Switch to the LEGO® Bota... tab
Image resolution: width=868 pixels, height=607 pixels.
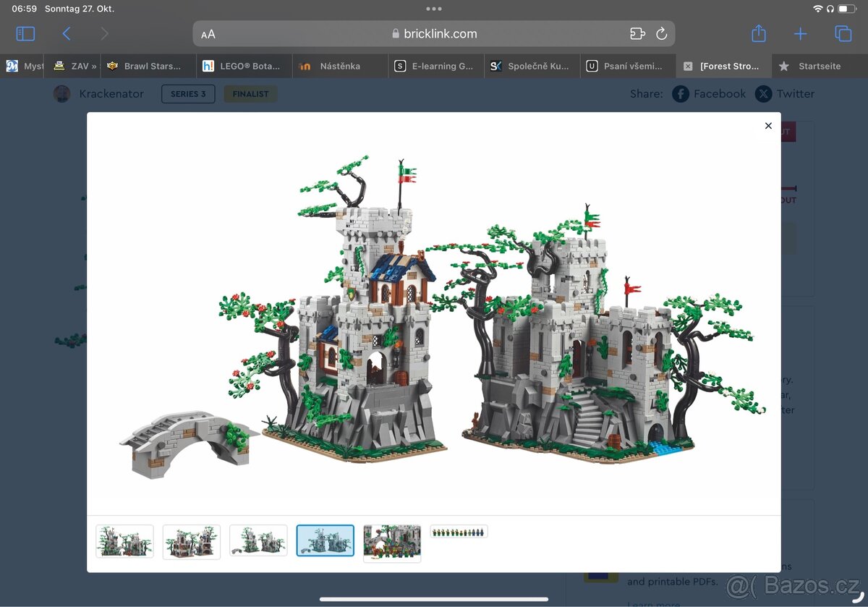tap(244, 65)
